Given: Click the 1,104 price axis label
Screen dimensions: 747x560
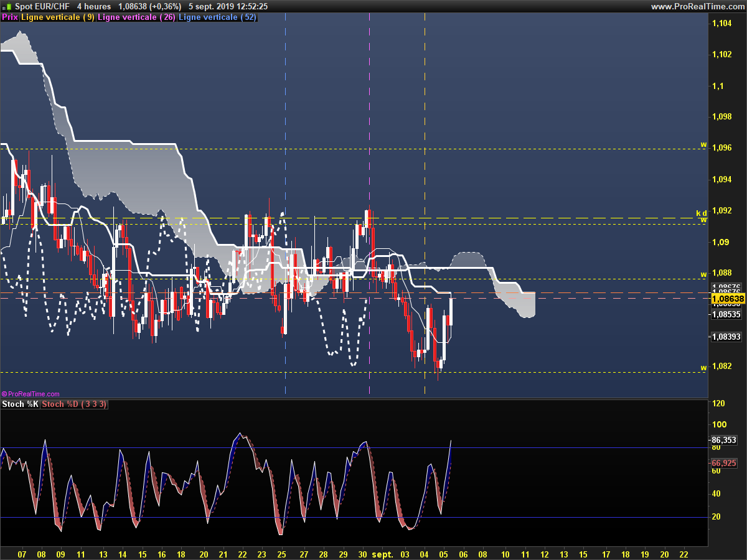Looking at the screenshot, I should coord(722,23).
